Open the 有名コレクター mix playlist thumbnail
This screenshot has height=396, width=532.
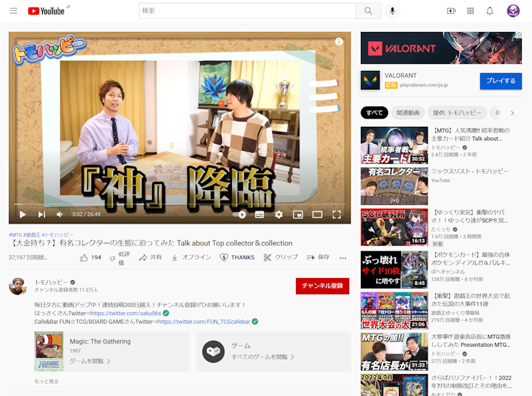click(x=394, y=186)
